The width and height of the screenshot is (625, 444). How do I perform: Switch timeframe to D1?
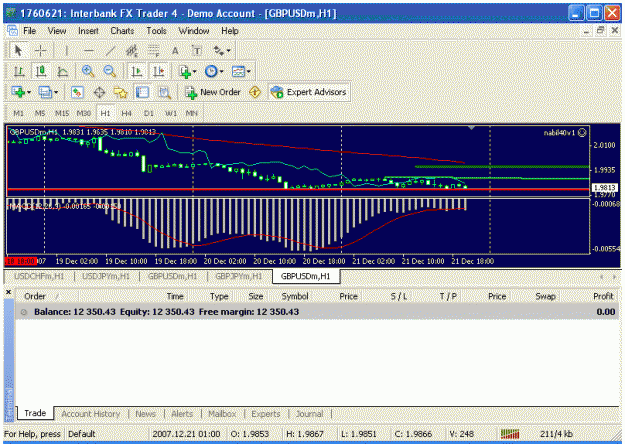coord(149,113)
